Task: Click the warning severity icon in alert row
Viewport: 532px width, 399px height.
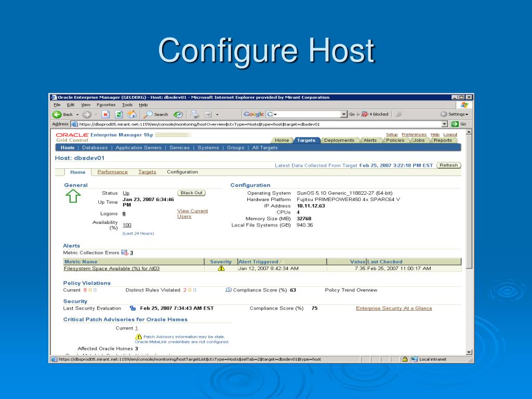Action: 221,269
